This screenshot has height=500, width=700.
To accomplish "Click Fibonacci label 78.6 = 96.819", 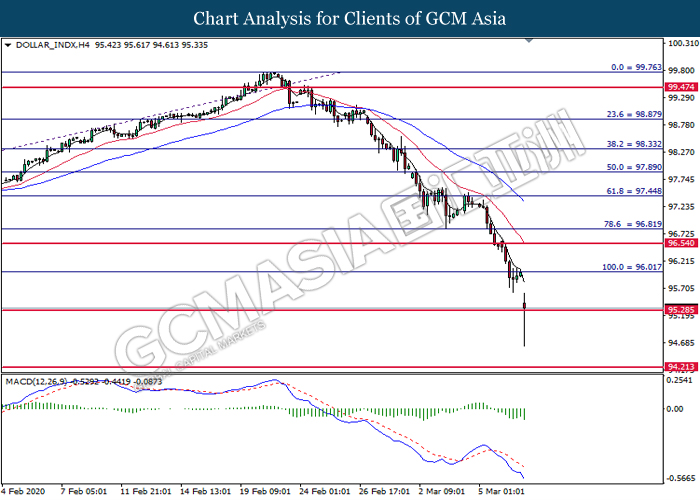I will [633, 224].
